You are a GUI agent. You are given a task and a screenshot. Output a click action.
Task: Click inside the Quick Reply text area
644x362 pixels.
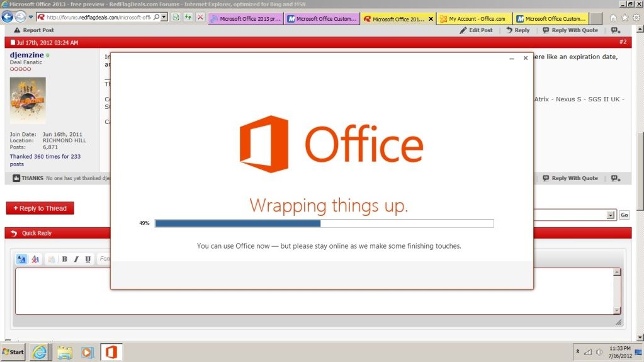[314, 291]
